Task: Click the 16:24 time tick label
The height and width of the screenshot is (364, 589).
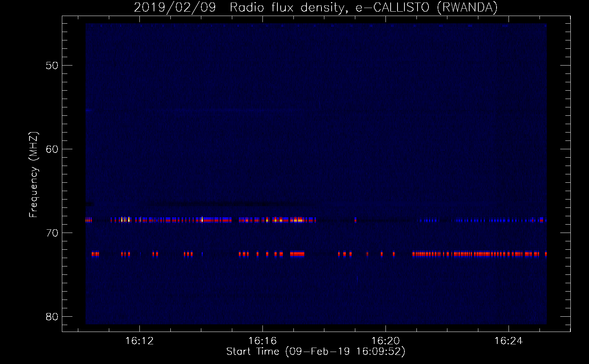Action: [509, 341]
